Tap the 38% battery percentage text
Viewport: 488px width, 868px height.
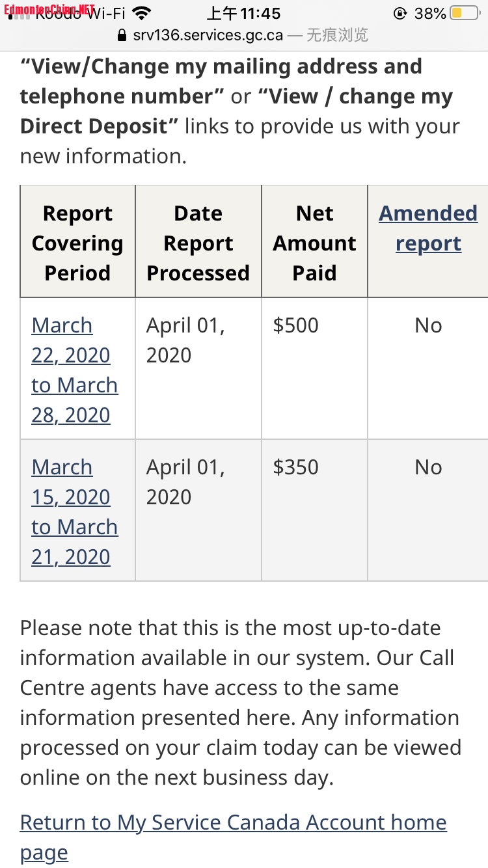[430, 13]
